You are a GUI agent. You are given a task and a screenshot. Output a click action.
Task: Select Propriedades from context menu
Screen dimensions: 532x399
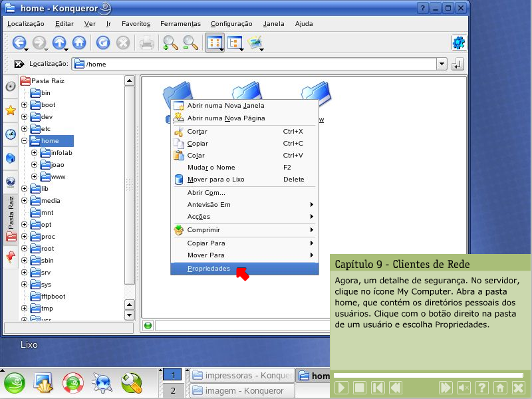[209, 269]
